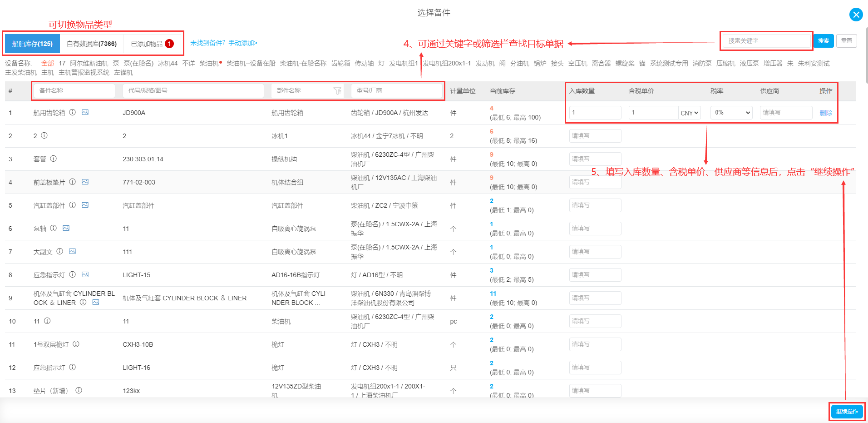
Task: Close the 选择备件 dialog
Action: (856, 15)
